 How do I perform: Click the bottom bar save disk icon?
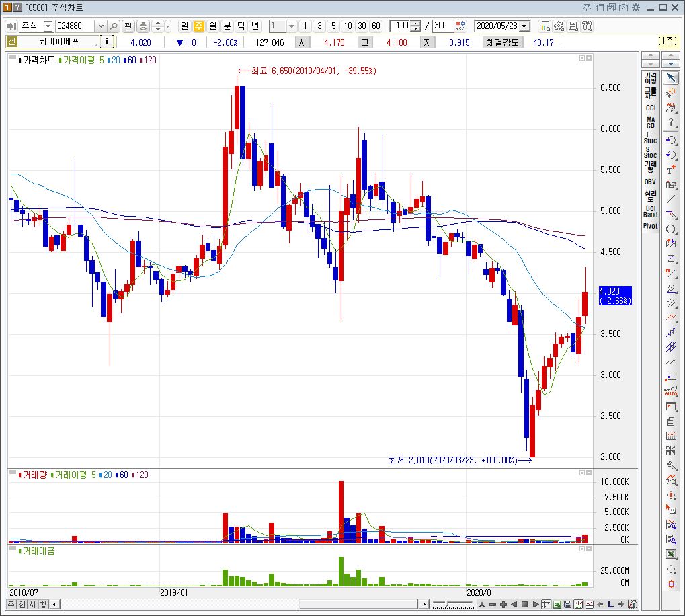coord(567,605)
